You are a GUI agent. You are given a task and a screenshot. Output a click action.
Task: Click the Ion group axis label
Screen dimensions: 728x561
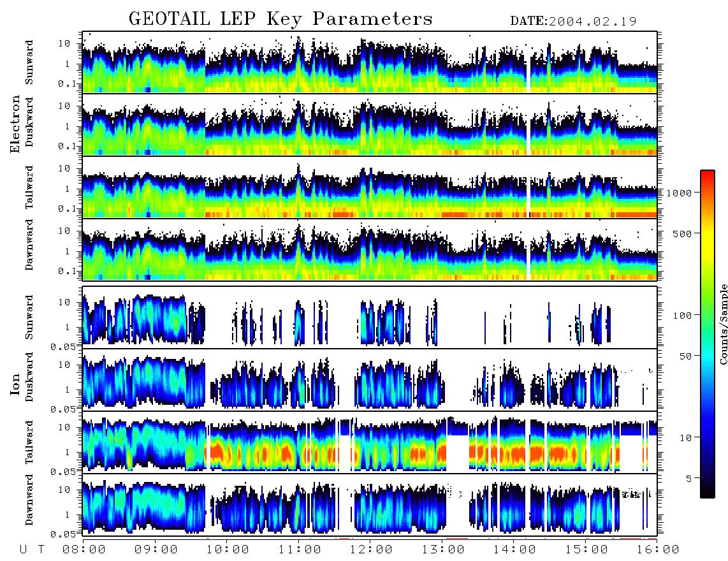click(15, 384)
